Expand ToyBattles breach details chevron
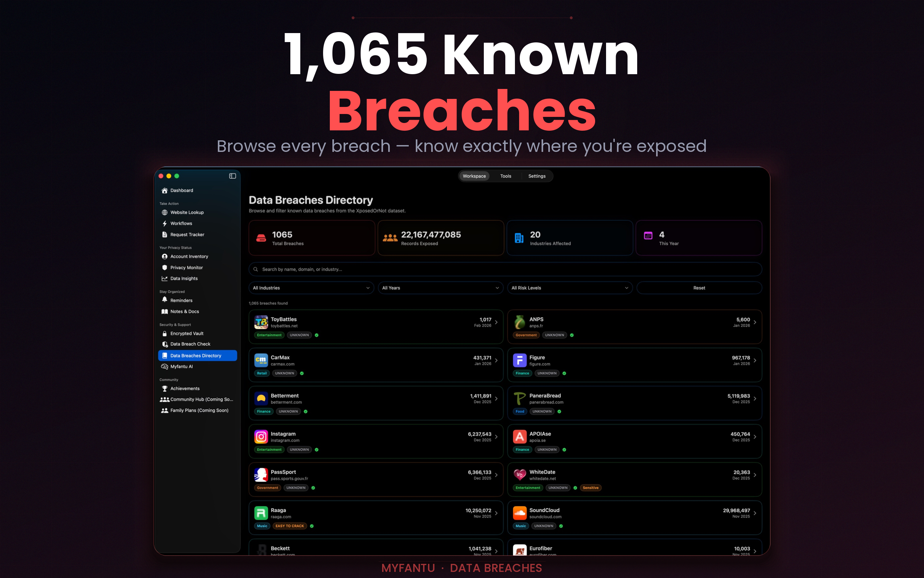924x578 pixels. 496,322
